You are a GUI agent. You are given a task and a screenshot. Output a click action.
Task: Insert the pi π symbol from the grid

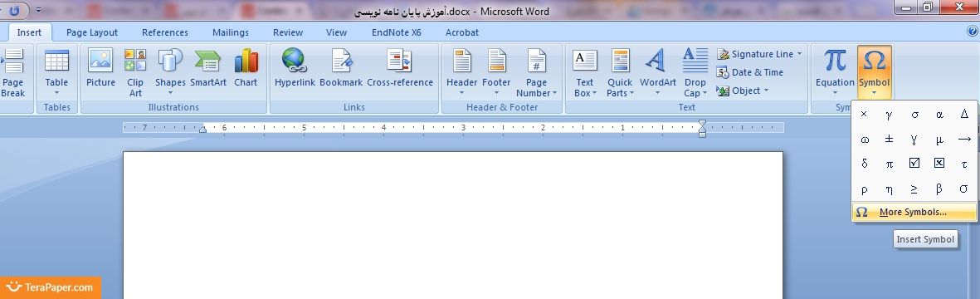point(889,164)
